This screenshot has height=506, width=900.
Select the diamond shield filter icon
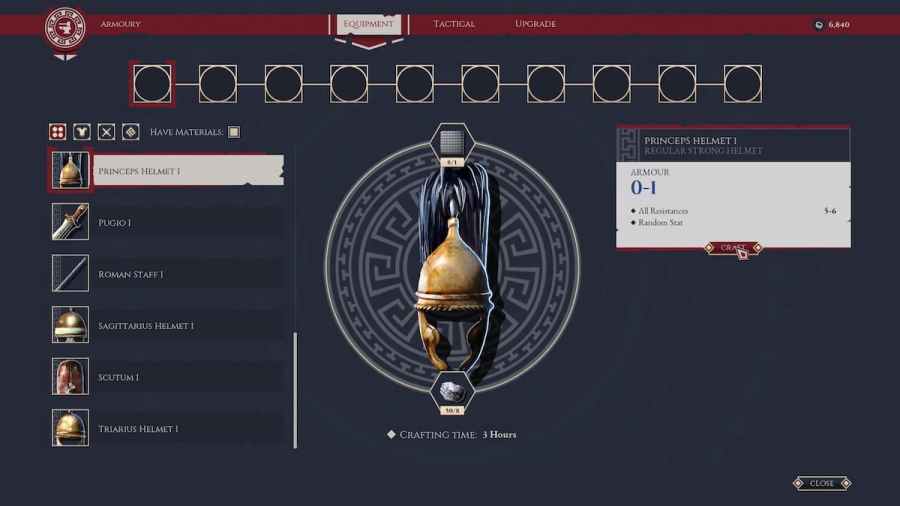click(x=131, y=132)
